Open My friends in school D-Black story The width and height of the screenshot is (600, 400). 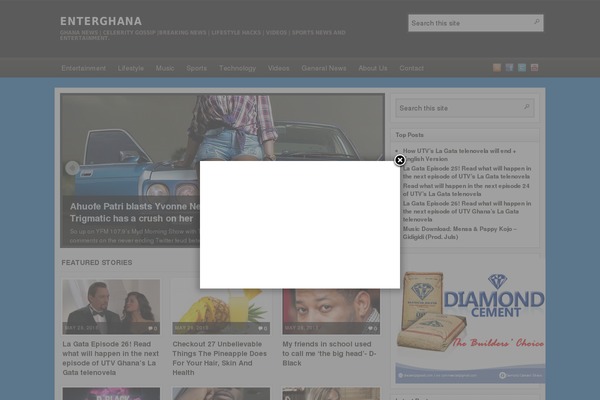tap(329, 353)
